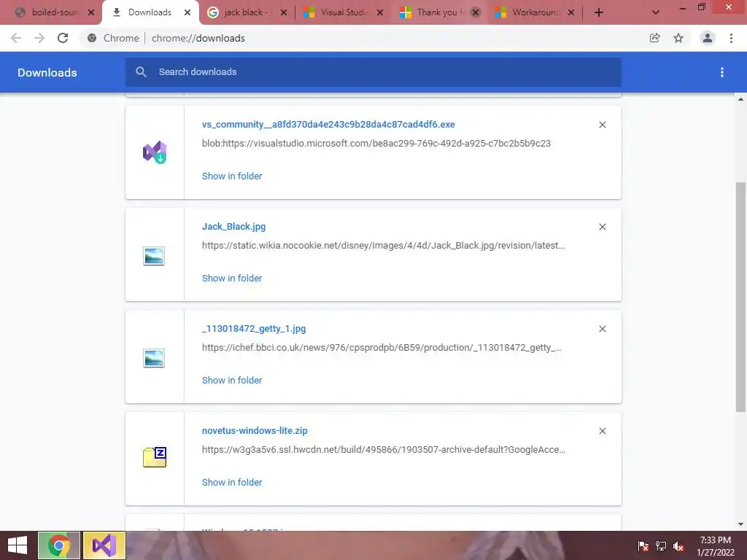This screenshot has height=560, width=747.
Task: Click the network tray icon
Action: click(x=661, y=546)
